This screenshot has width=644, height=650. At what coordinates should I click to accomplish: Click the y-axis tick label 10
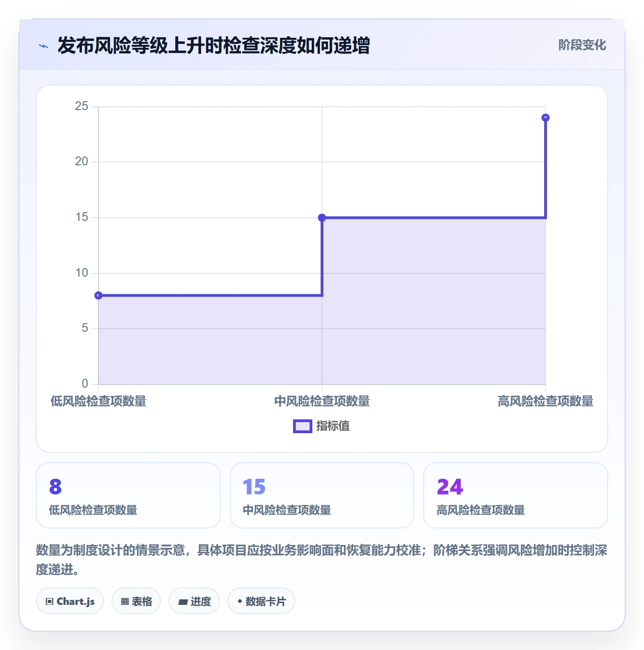tap(81, 273)
